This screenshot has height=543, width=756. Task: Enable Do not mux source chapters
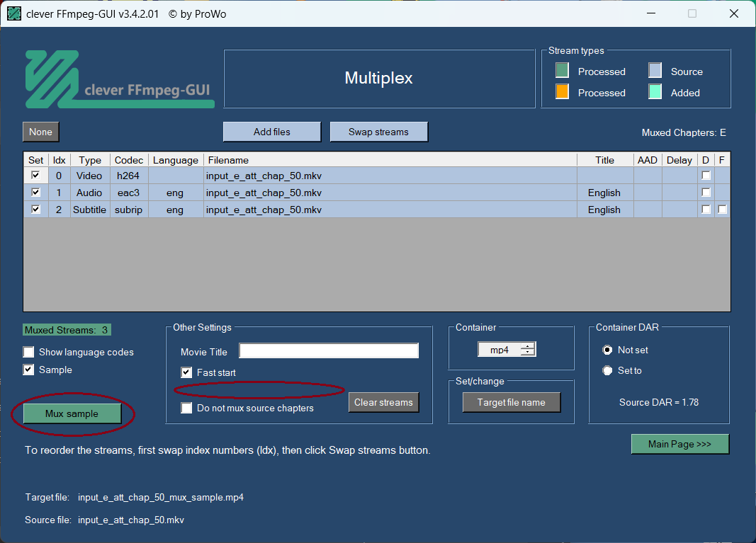(186, 408)
